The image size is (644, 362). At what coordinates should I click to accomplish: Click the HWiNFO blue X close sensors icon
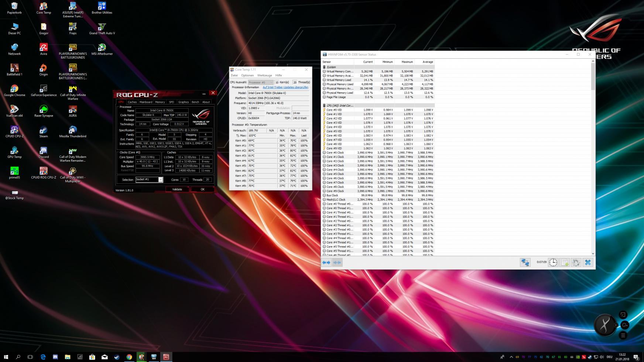click(588, 262)
